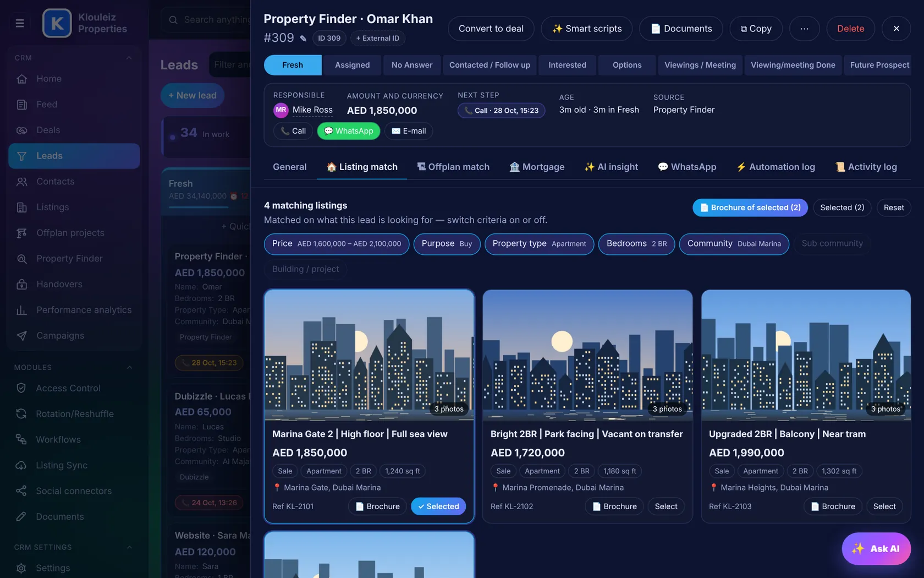Toggle the Community Dubai Marina chip
Image resolution: width=924 pixels, height=578 pixels.
(x=734, y=244)
